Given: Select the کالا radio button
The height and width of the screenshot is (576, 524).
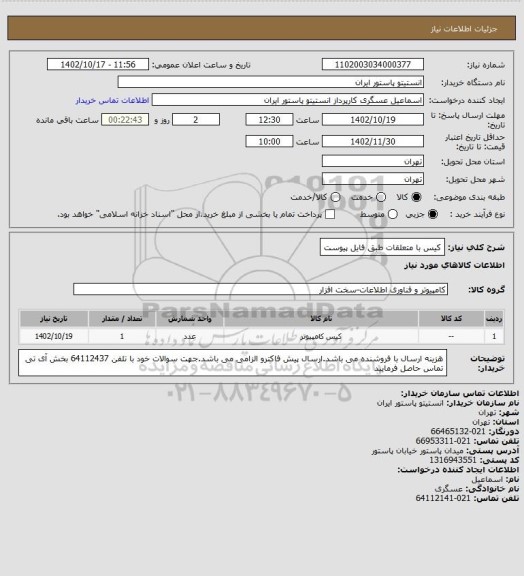Looking at the screenshot, I should [x=416, y=197].
